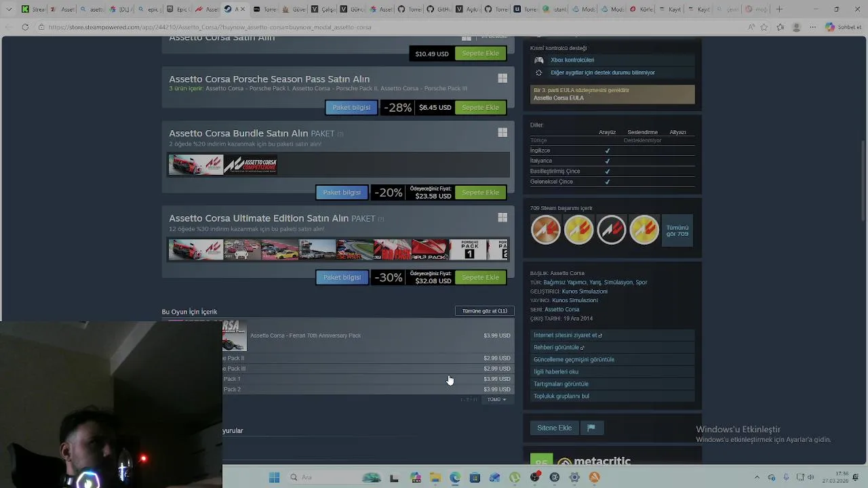Viewport: 868px width, 488px height.
Task: Open İnternet sitesini ziyaret et link
Action: pyautogui.click(x=612, y=335)
